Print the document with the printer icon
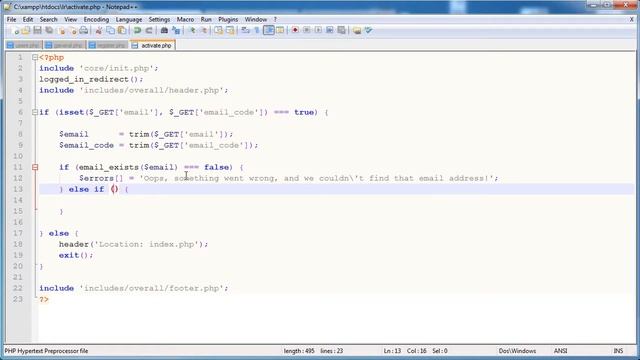This screenshot has height=360, width=640. tap(84, 31)
